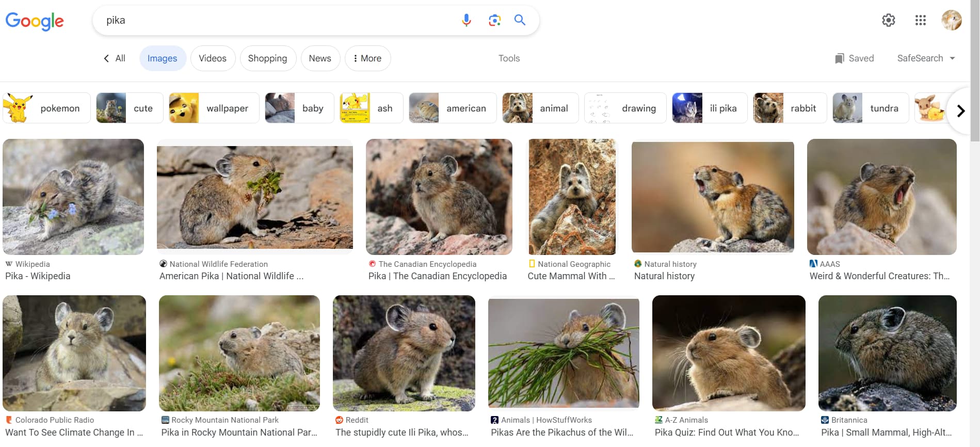Visit 'Weird & Wonderful Creatures' link
Image resolution: width=980 pixels, height=447 pixels.
coord(879,276)
